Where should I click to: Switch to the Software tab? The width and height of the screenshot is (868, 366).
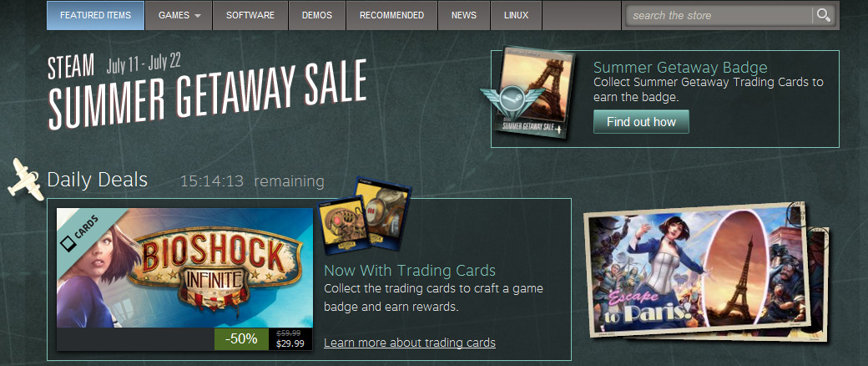click(x=250, y=16)
